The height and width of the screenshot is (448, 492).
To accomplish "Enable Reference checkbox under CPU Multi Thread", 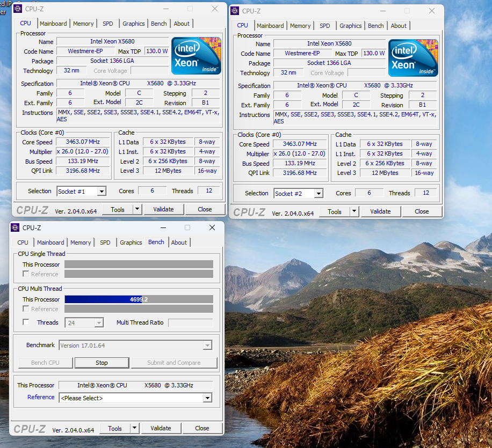I will click(x=26, y=309).
